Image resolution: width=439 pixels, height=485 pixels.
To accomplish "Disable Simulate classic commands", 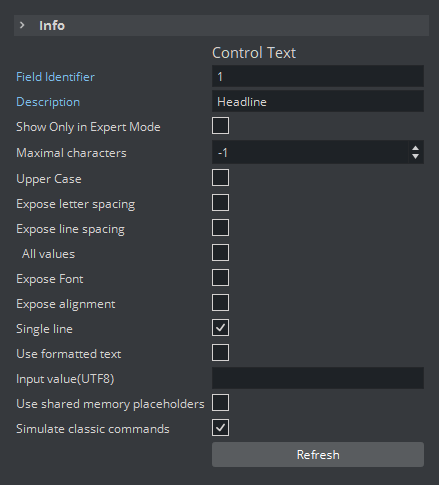I will point(220,428).
